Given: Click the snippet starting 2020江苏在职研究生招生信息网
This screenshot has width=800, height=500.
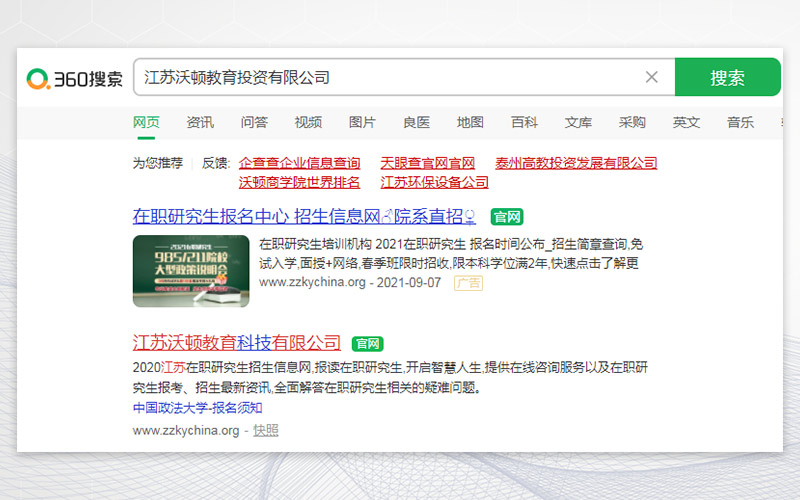Looking at the screenshot, I should tap(390, 378).
